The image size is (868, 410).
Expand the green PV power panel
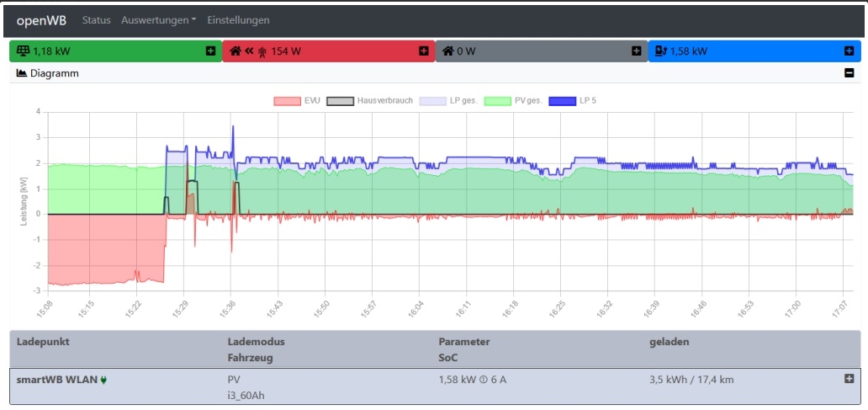click(210, 51)
